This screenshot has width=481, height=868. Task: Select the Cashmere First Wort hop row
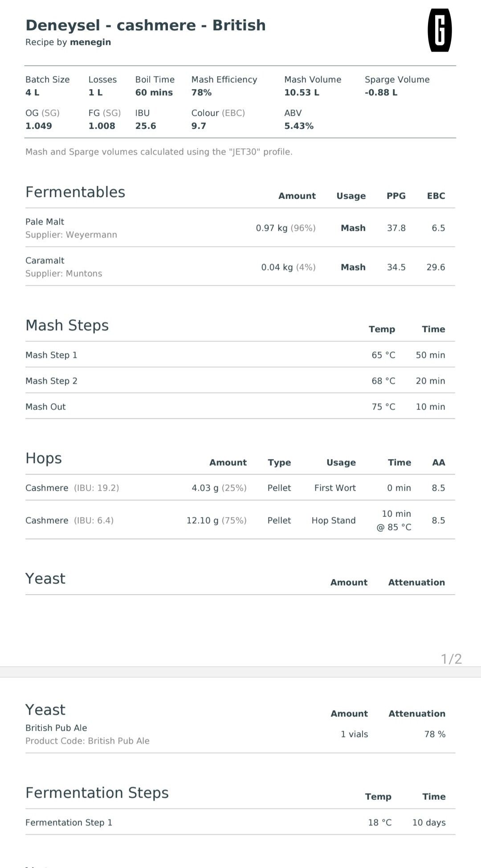(x=240, y=487)
